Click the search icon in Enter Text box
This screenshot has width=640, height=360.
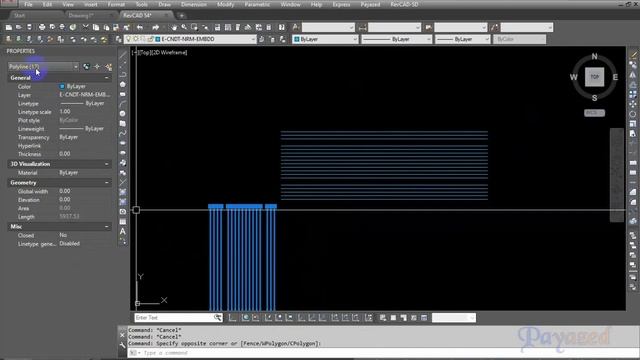coord(218,318)
